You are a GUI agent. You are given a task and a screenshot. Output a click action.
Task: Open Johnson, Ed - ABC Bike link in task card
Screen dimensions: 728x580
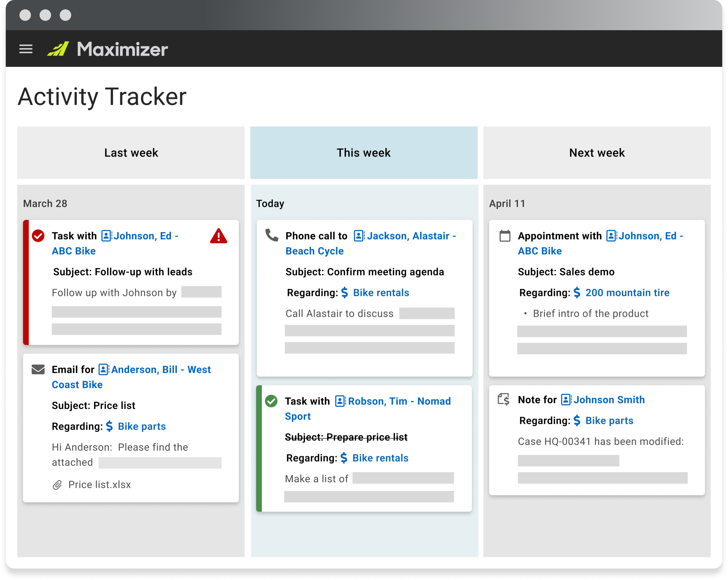[115, 243]
